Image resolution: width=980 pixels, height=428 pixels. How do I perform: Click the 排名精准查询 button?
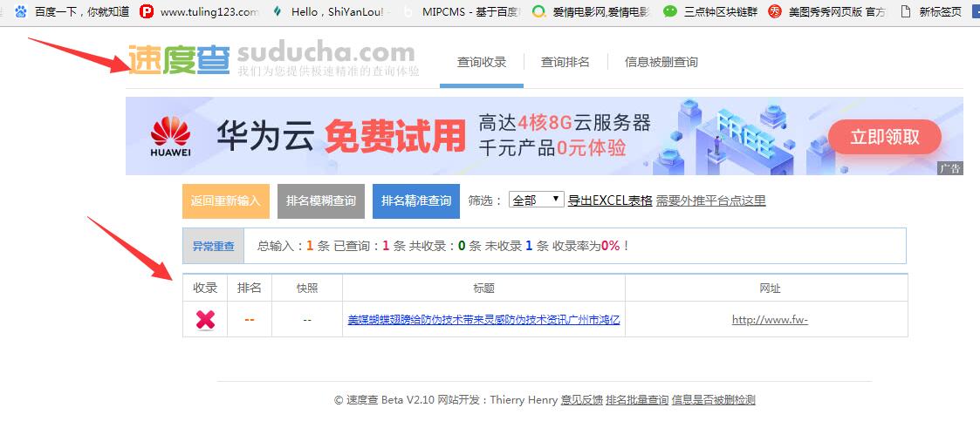[416, 200]
